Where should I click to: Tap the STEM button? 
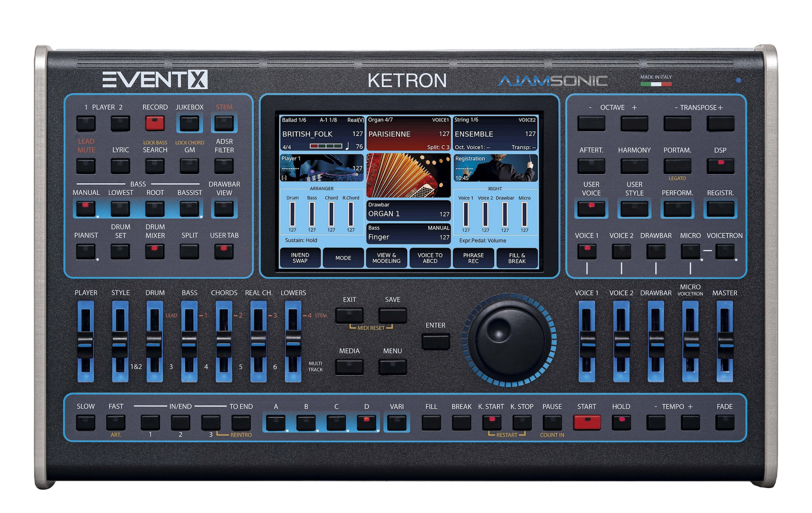[224, 124]
